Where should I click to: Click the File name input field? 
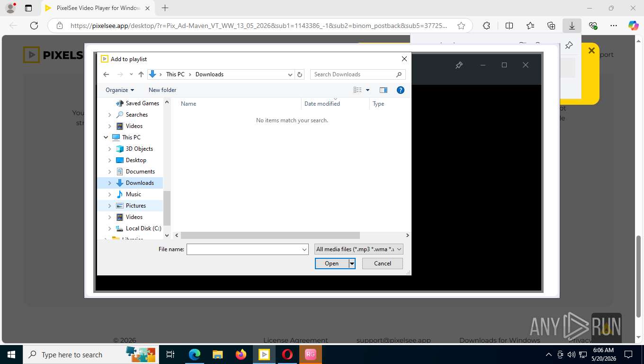244,249
